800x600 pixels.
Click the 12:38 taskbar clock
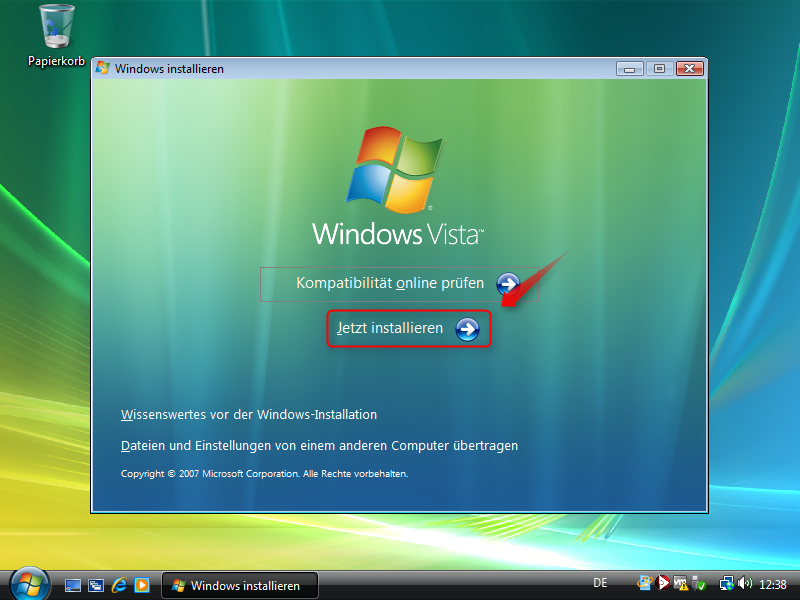coord(772,584)
